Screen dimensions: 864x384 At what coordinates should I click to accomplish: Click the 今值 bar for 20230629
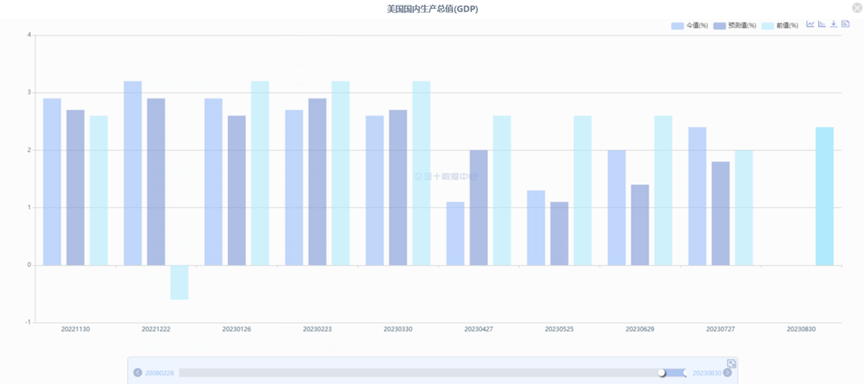coord(617,208)
